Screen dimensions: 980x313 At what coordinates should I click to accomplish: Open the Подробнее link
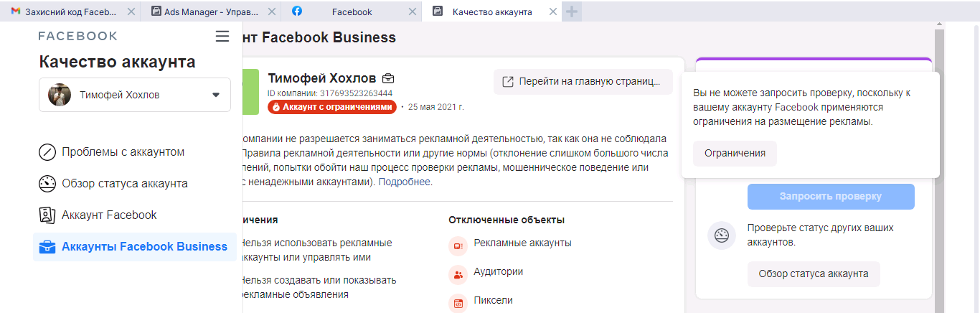405,182
